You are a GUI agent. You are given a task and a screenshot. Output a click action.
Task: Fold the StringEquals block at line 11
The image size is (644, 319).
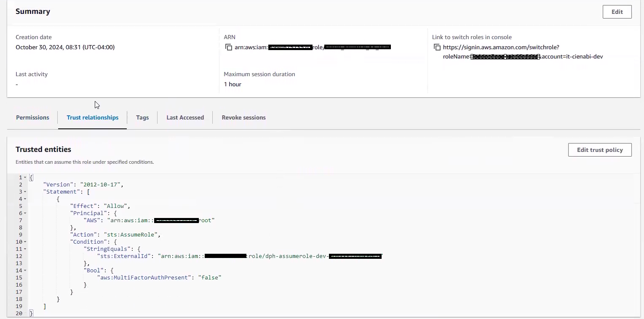(x=25, y=249)
